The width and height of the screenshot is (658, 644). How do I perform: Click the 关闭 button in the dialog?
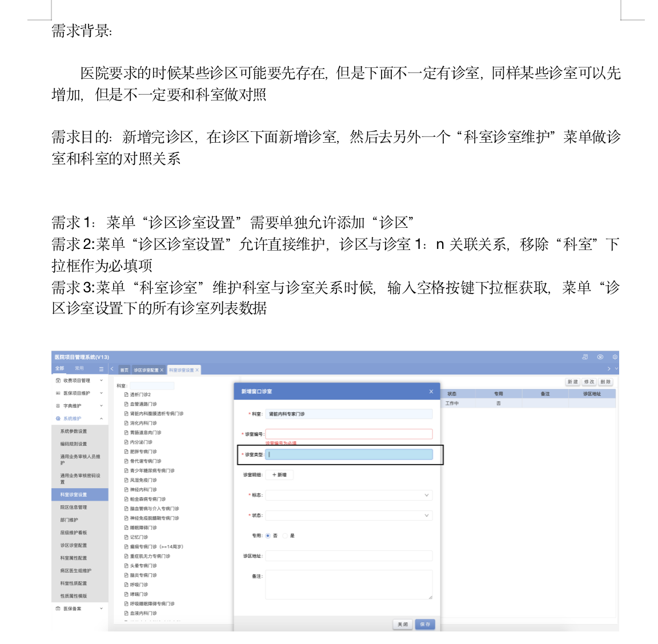[x=403, y=624]
